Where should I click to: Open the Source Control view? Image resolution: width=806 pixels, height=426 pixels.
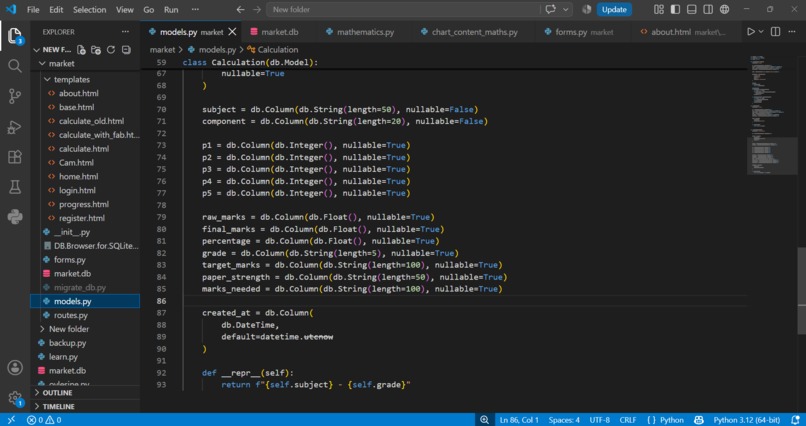click(x=14, y=96)
